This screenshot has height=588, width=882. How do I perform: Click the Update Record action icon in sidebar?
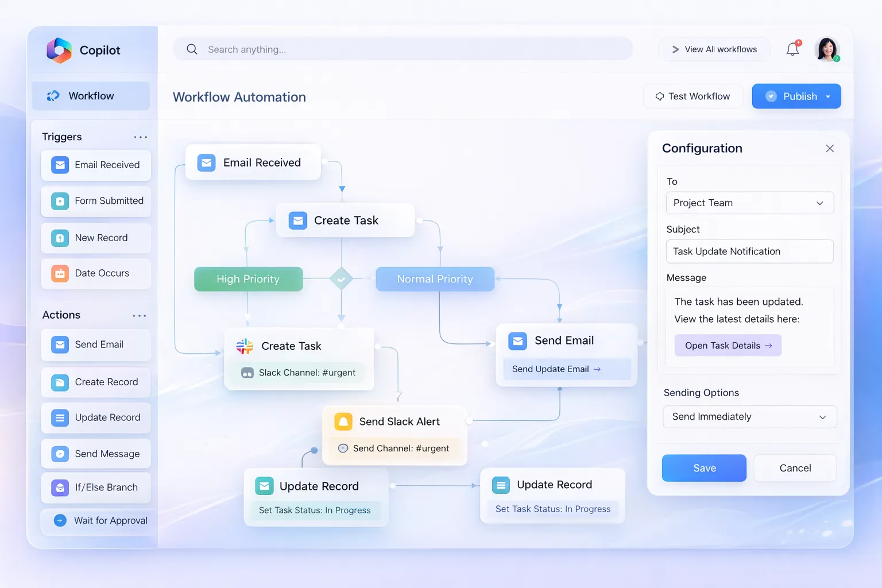pyautogui.click(x=60, y=418)
